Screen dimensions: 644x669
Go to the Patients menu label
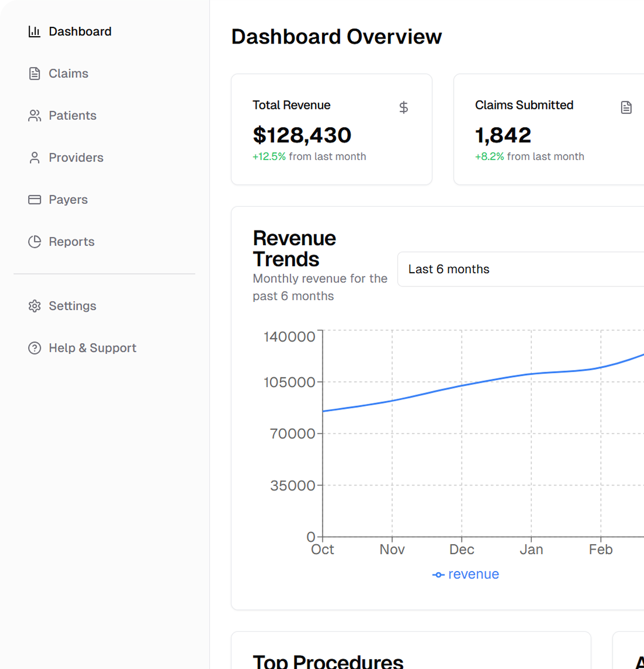coord(72,116)
